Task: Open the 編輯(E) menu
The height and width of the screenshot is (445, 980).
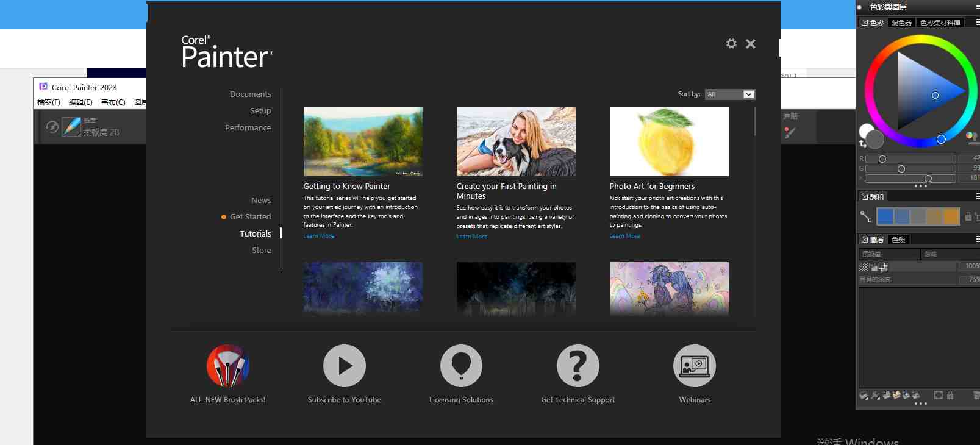Action: (80, 102)
